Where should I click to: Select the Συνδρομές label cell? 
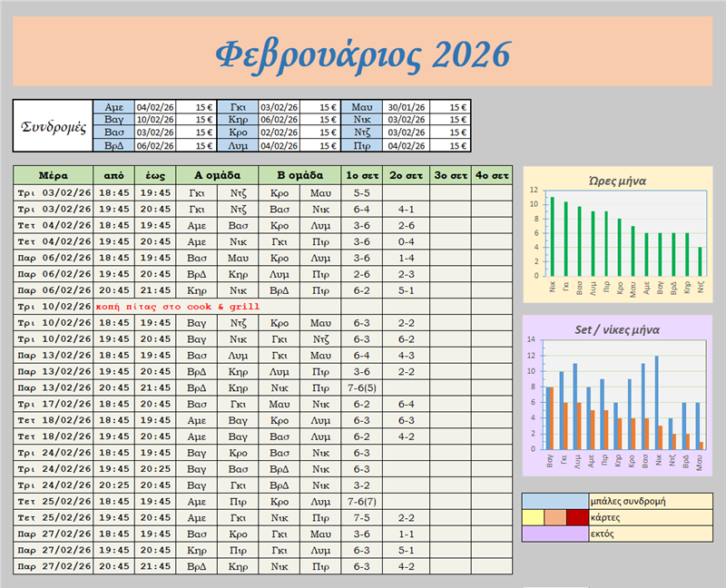coord(53,126)
